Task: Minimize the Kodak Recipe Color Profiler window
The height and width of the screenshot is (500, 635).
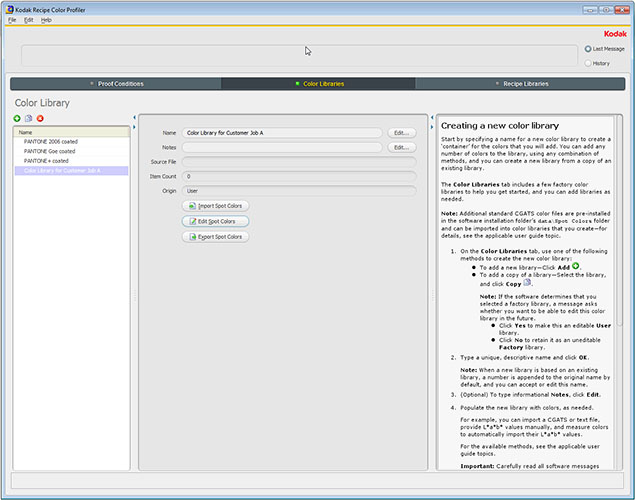Action: (590, 10)
